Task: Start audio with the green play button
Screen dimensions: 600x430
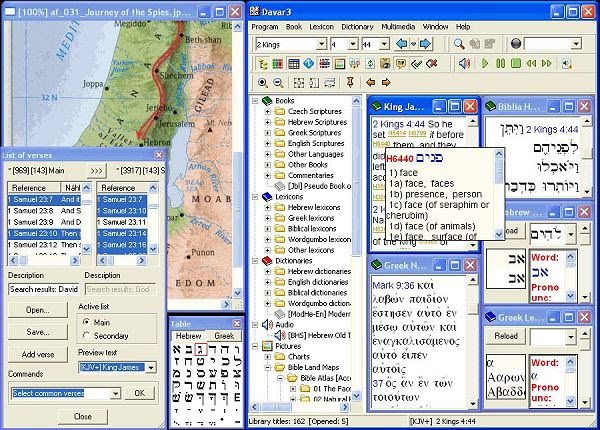Action: (485, 63)
